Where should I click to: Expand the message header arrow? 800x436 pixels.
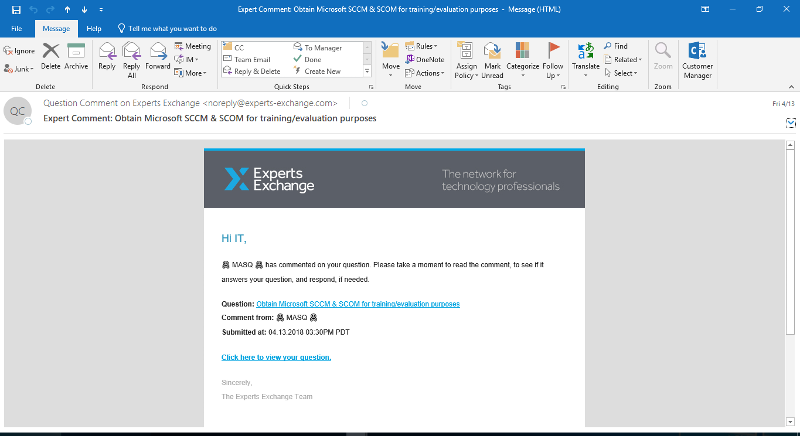click(790, 122)
